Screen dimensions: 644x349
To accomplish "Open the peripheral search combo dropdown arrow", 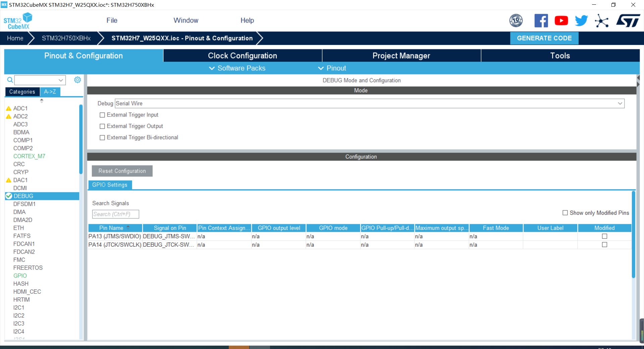I will 61,80.
